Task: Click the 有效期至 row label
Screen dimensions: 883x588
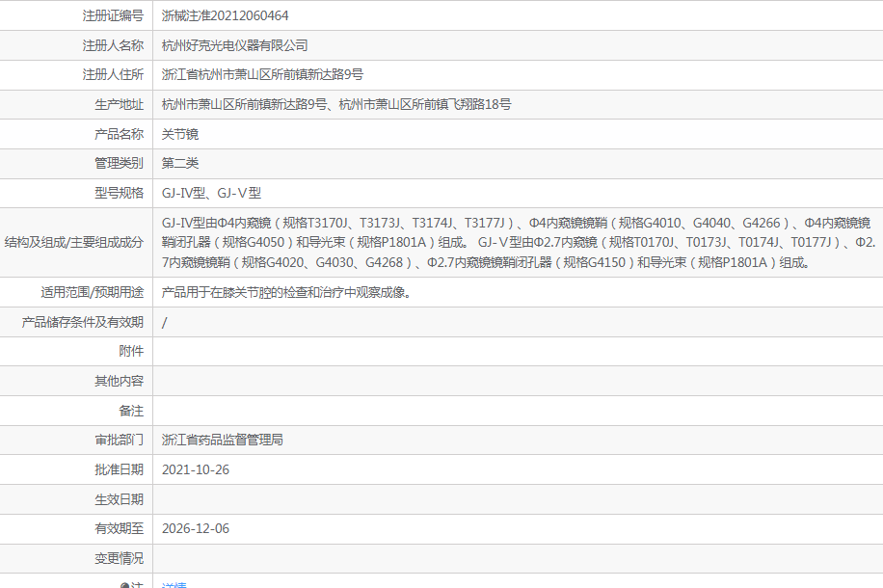Action: click(x=119, y=529)
